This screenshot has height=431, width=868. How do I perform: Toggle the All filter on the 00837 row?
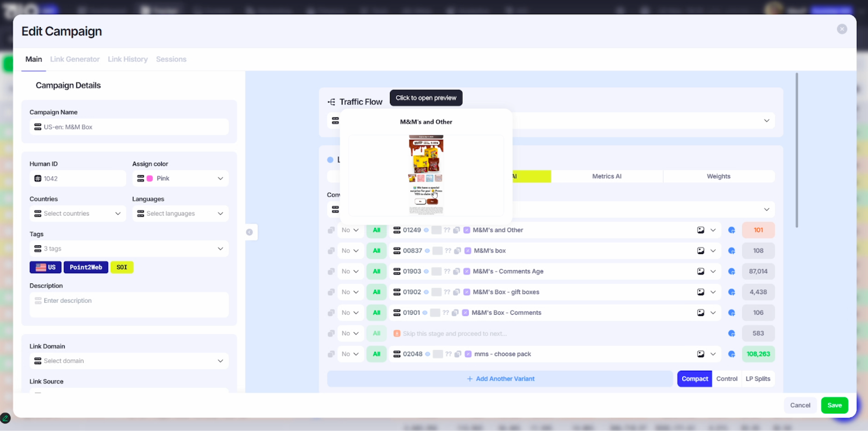coord(376,251)
